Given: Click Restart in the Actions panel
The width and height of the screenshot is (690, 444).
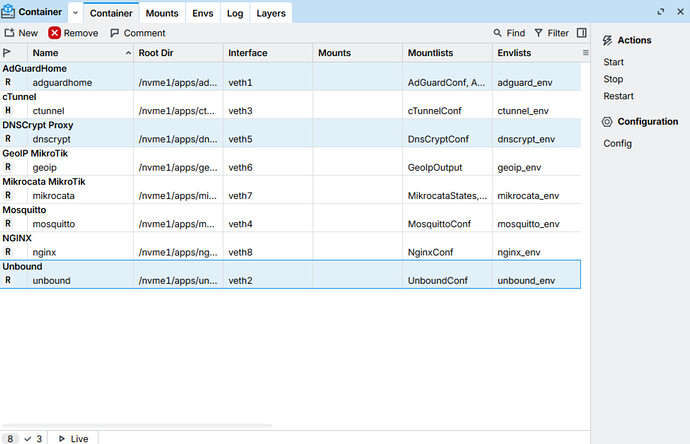Looking at the screenshot, I should [618, 96].
